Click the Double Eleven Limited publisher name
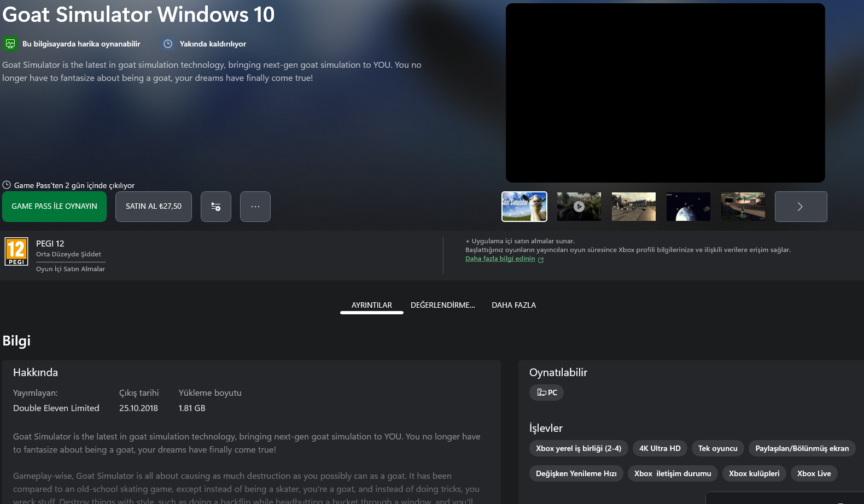Viewport: 864px width, 504px height. coord(56,408)
